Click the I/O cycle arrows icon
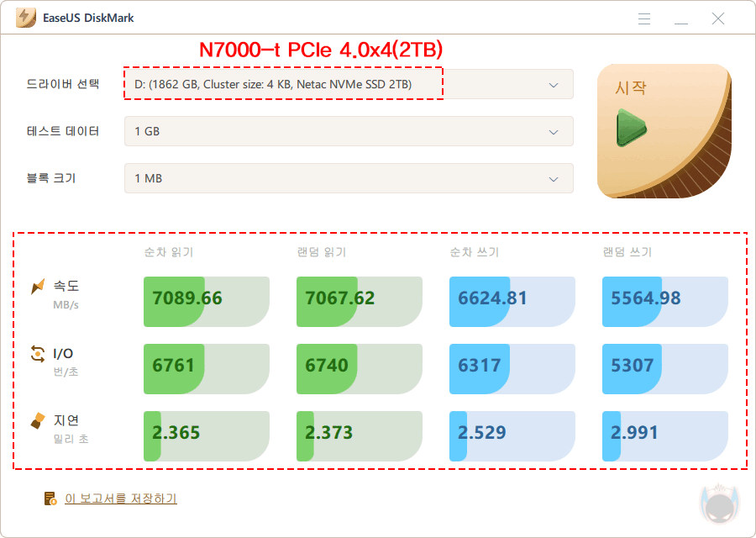This screenshot has width=756, height=538. pos(38,354)
